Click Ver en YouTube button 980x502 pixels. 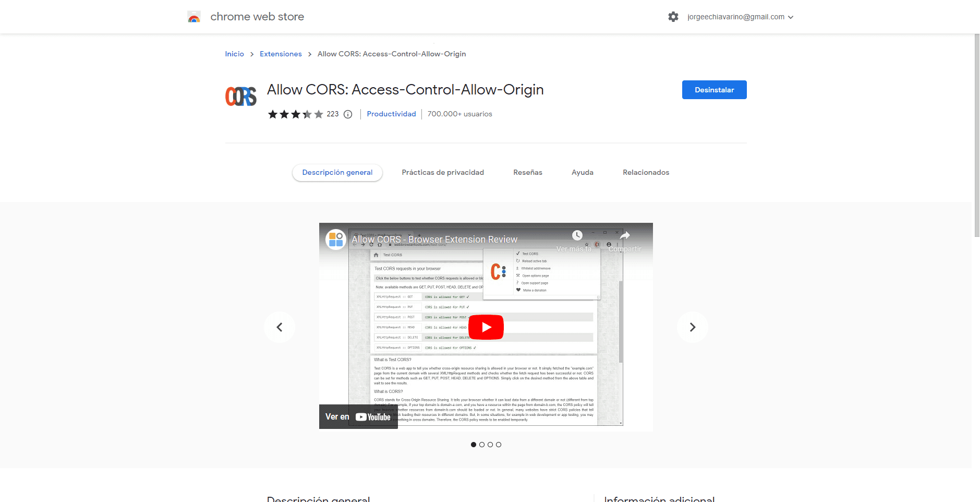tap(358, 417)
